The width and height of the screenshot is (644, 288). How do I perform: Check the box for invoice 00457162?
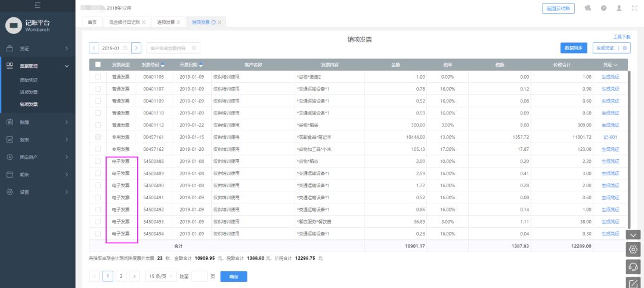point(98,149)
